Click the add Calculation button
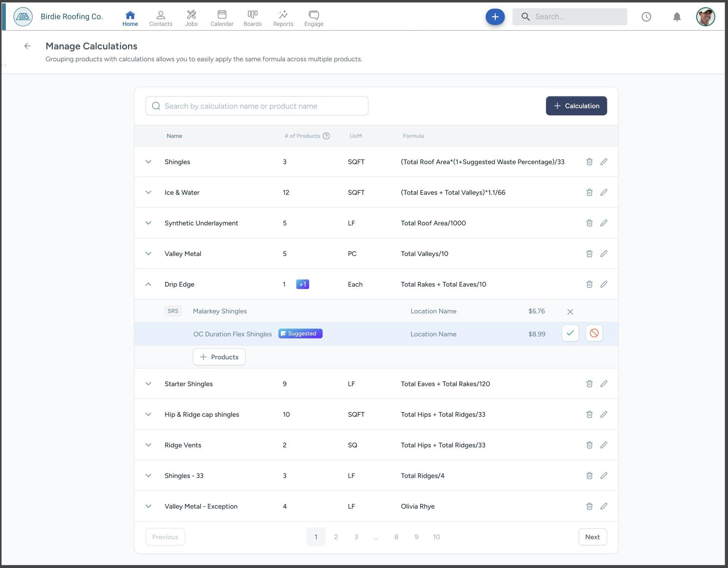Image resolution: width=728 pixels, height=568 pixels. (x=576, y=106)
